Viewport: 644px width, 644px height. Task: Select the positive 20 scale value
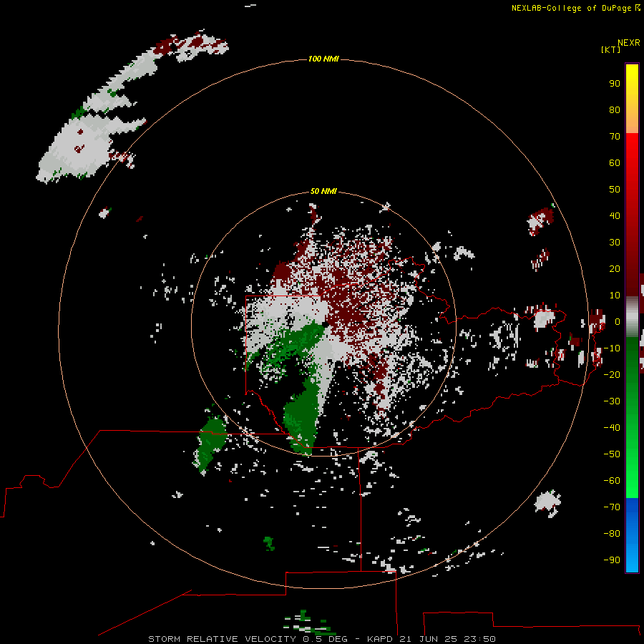coord(615,268)
